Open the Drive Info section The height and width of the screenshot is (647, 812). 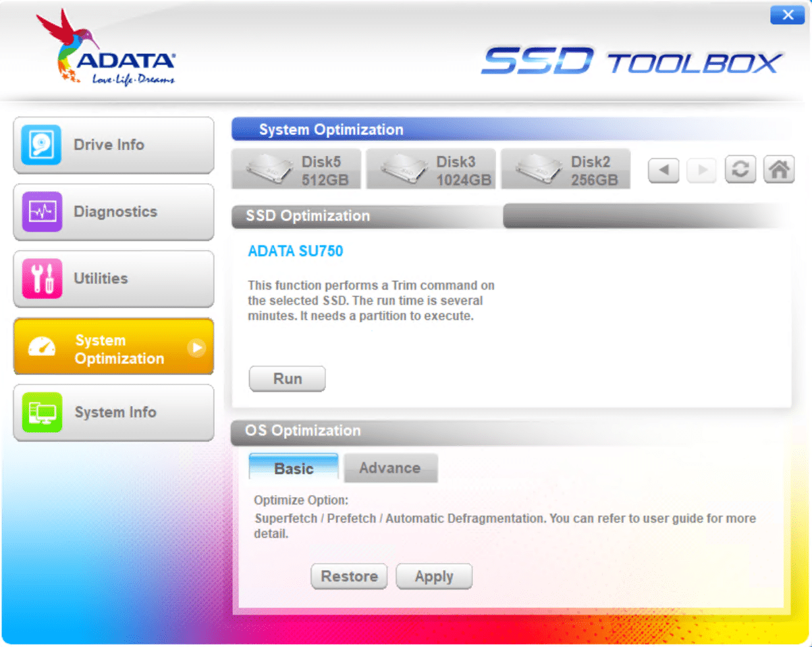pyautogui.click(x=113, y=145)
